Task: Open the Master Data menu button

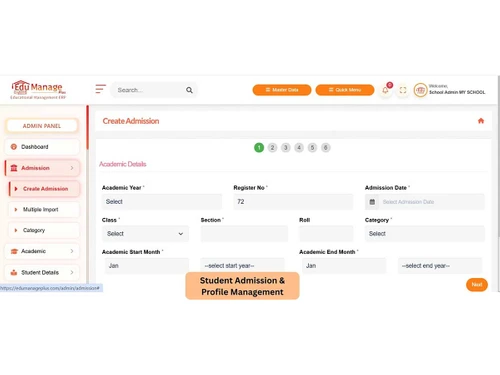Action: pyautogui.click(x=282, y=90)
